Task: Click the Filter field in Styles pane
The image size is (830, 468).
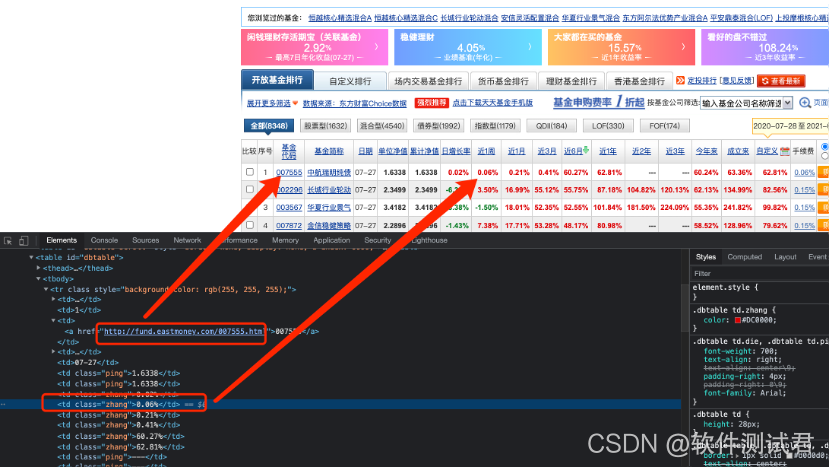Action: 760,274
